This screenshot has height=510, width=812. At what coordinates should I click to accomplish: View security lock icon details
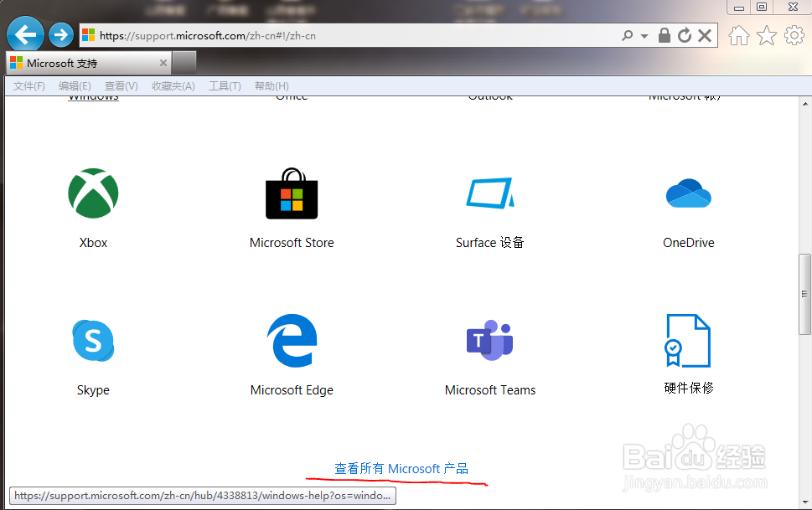pos(664,35)
